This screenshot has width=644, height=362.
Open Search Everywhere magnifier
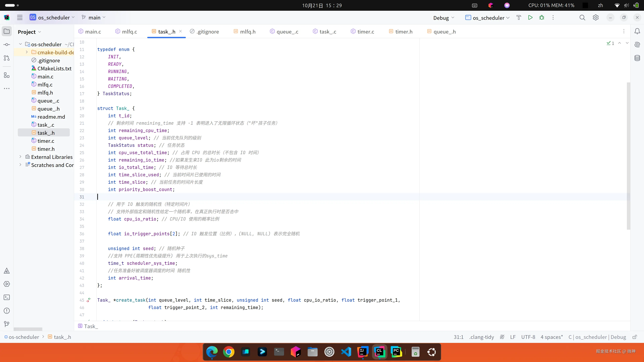pyautogui.click(x=582, y=17)
